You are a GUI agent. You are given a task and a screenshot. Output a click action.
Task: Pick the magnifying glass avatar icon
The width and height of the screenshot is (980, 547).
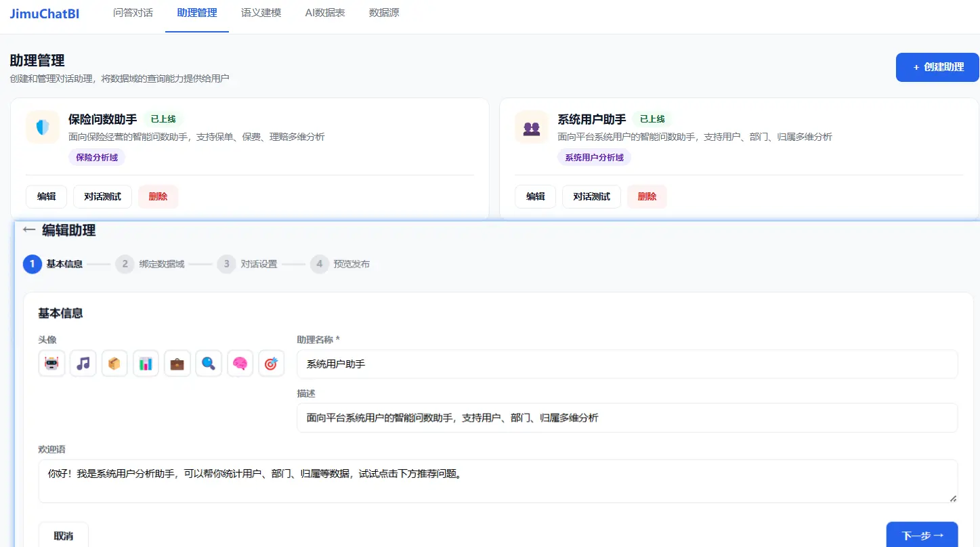click(209, 364)
